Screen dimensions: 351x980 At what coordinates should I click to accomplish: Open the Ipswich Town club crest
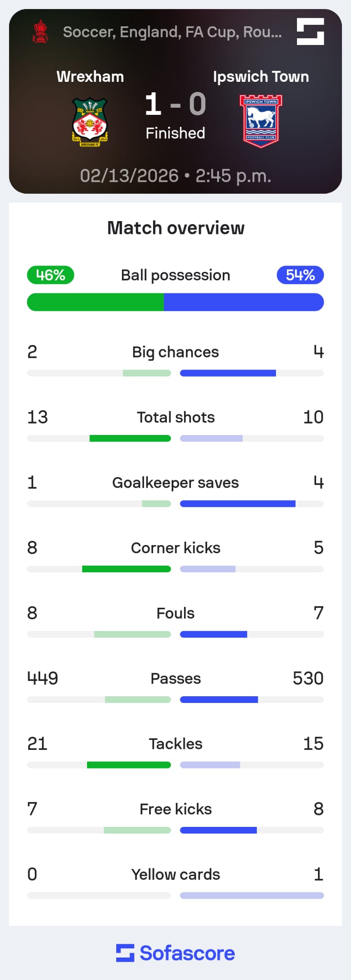pos(261,121)
